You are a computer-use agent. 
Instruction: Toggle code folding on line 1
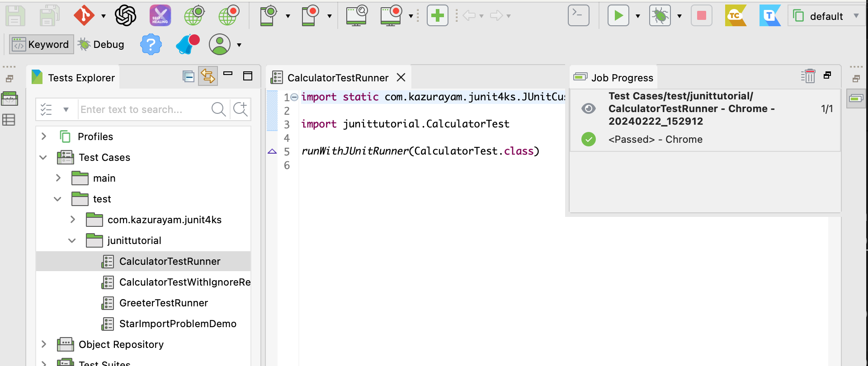(x=294, y=97)
